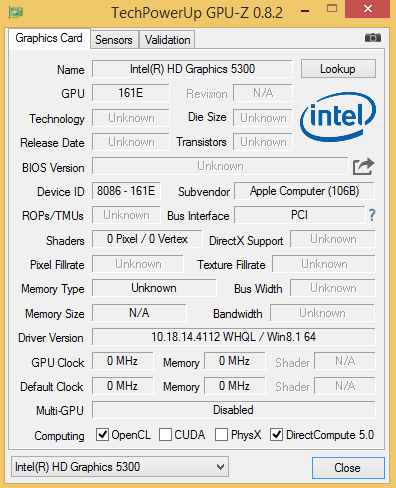Maximize the GPU-Z window

[332, 8]
